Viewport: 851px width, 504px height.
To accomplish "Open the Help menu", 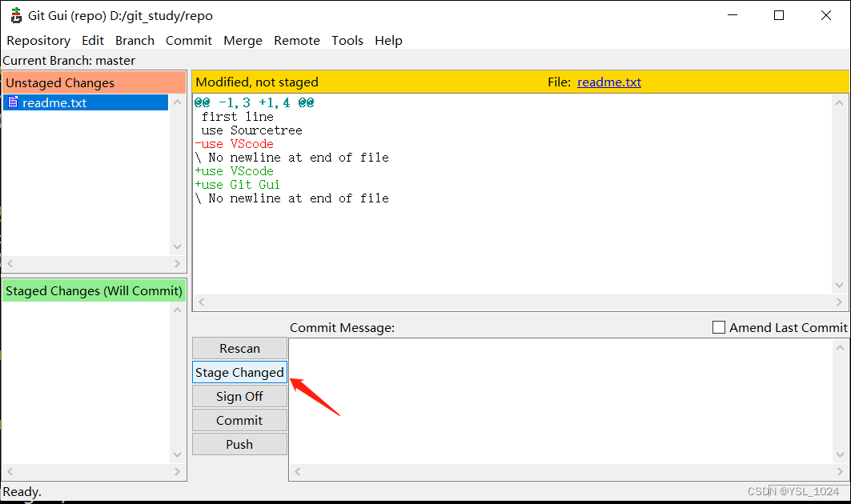I will point(388,41).
